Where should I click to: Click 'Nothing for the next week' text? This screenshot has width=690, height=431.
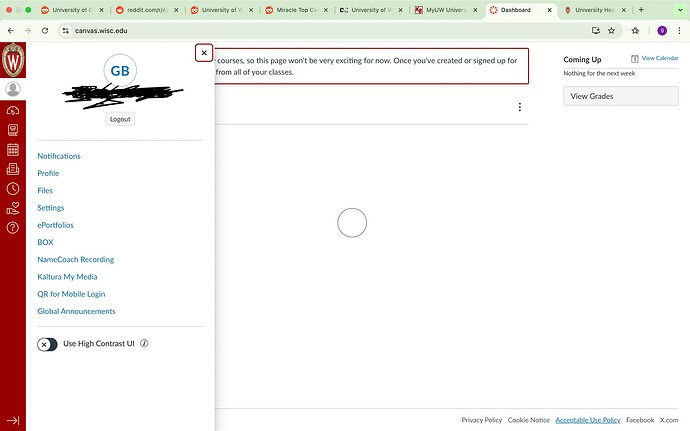coord(599,74)
